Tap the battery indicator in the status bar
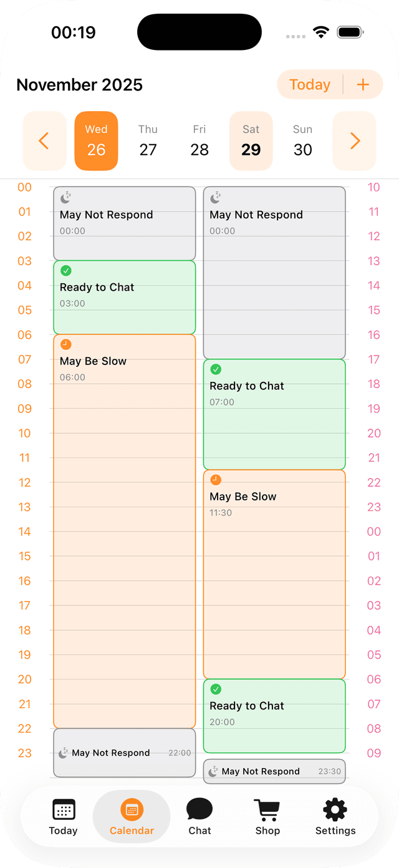 351,31
